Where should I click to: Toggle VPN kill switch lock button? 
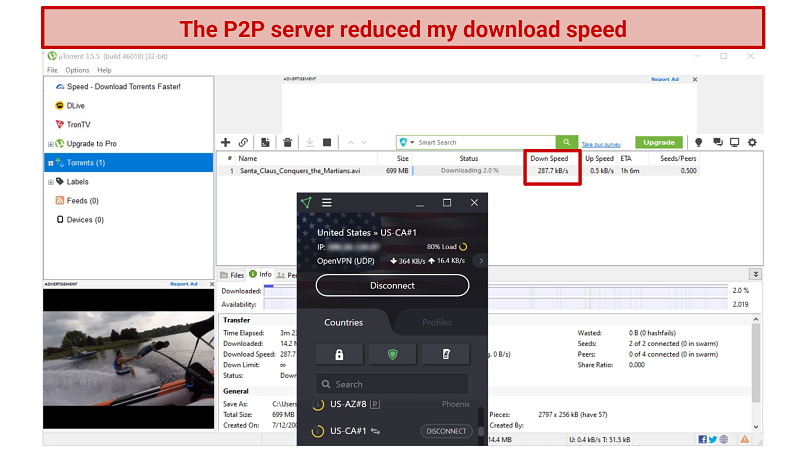click(339, 354)
